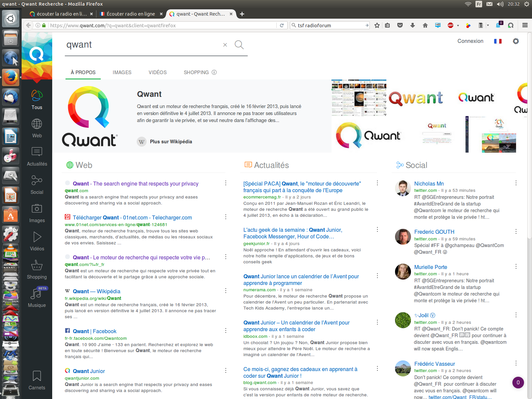Open the sound volume indicator
Screen dimensions: 532x399
tap(500, 4)
